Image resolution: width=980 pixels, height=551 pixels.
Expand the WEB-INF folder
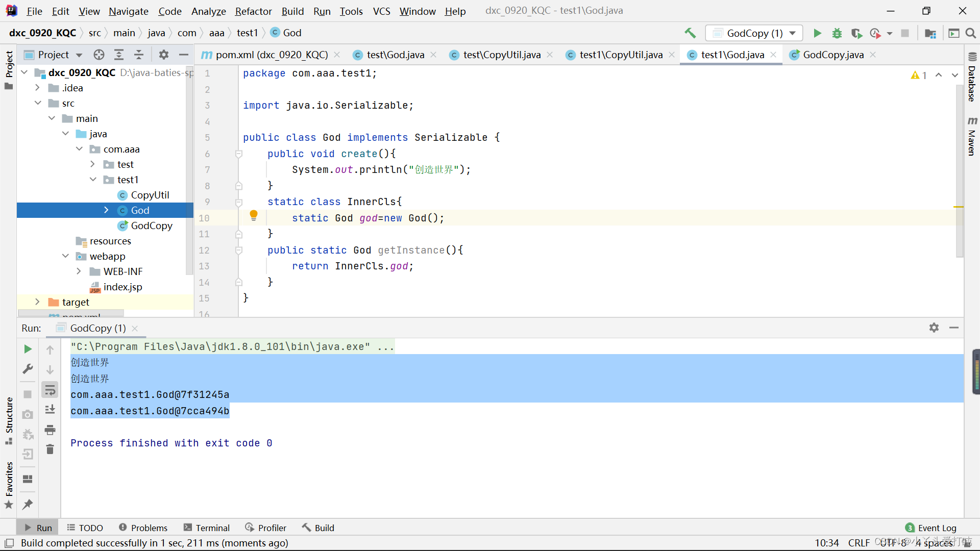pyautogui.click(x=79, y=271)
